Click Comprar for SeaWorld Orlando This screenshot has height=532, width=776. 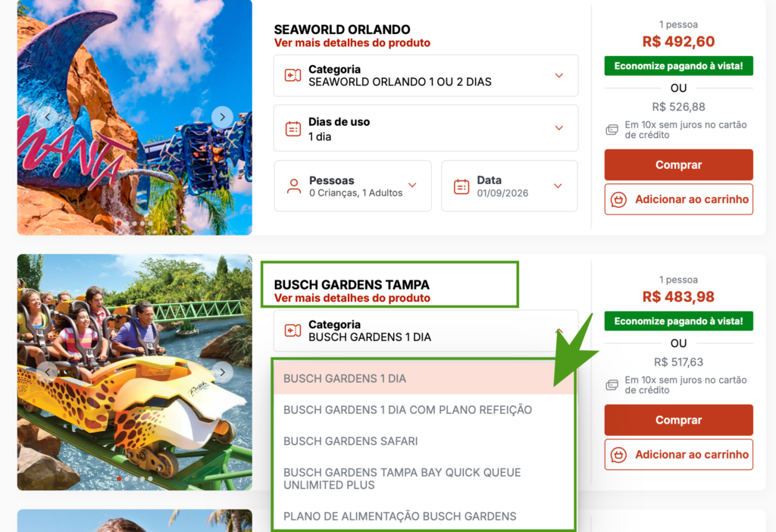[678, 164]
